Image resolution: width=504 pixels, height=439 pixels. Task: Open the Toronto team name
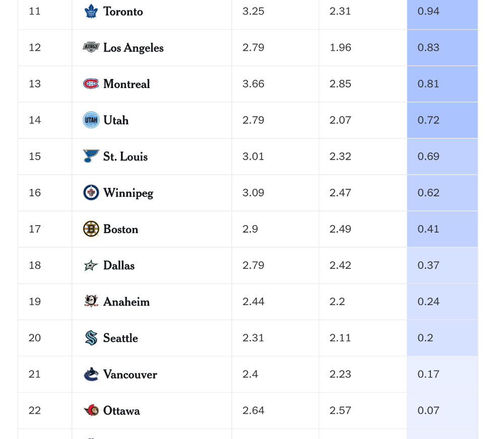coord(123,12)
